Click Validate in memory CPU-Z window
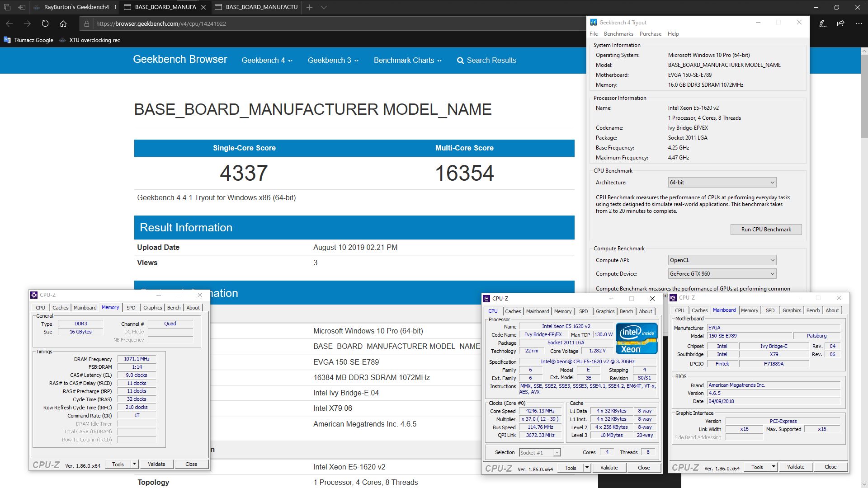The width and height of the screenshot is (868, 488). coord(156,464)
